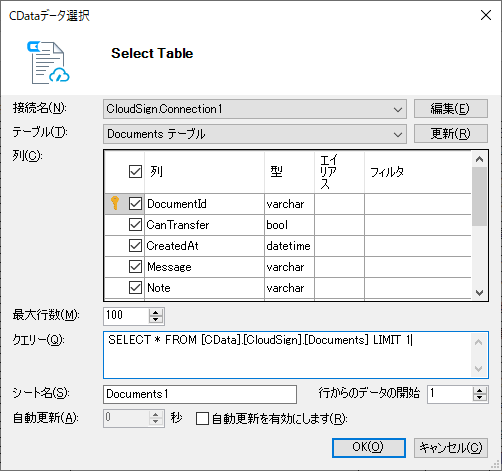
Task: Select the DocumentId column name cell
Action: click(204, 204)
